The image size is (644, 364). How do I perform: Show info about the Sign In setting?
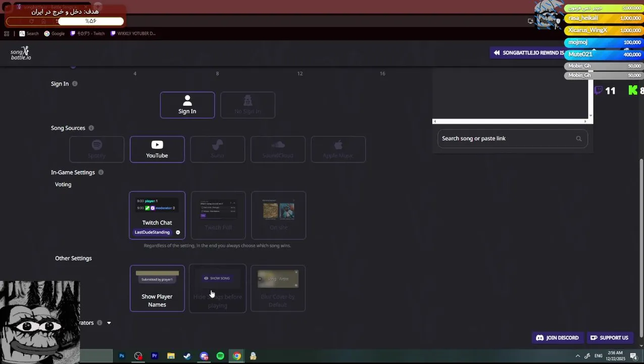click(x=75, y=83)
